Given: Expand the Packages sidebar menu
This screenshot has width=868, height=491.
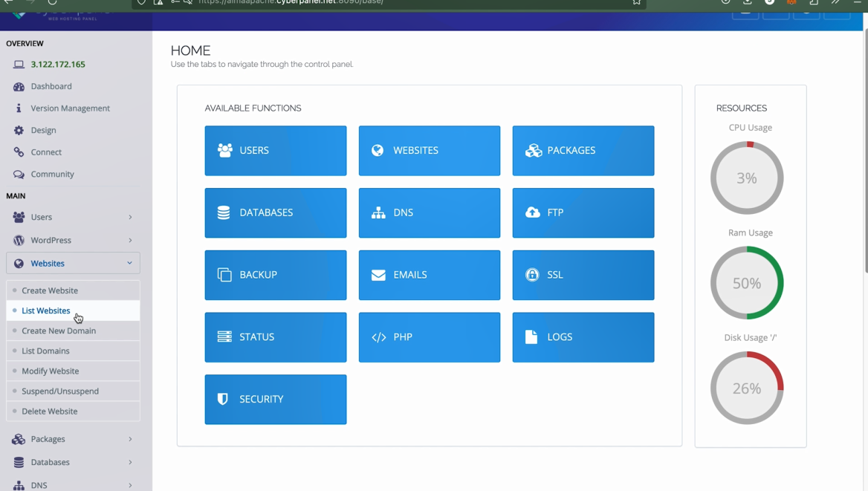Looking at the screenshot, I should [x=48, y=439].
